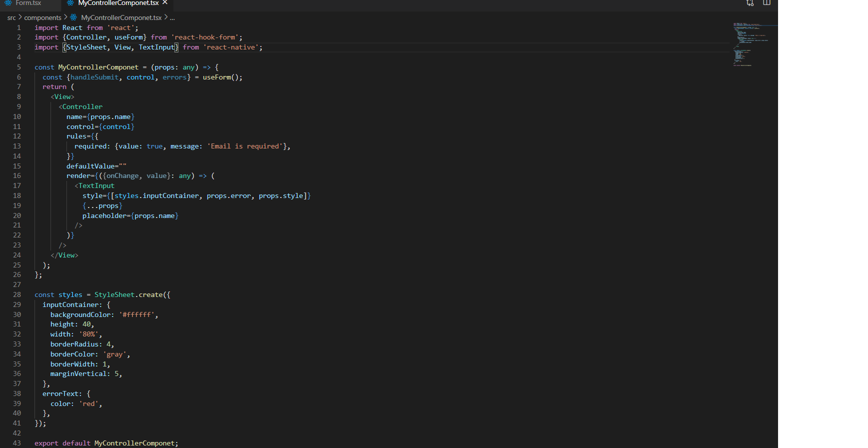Click the '</View>' closing tag
The width and height of the screenshot is (868, 448).
64,255
